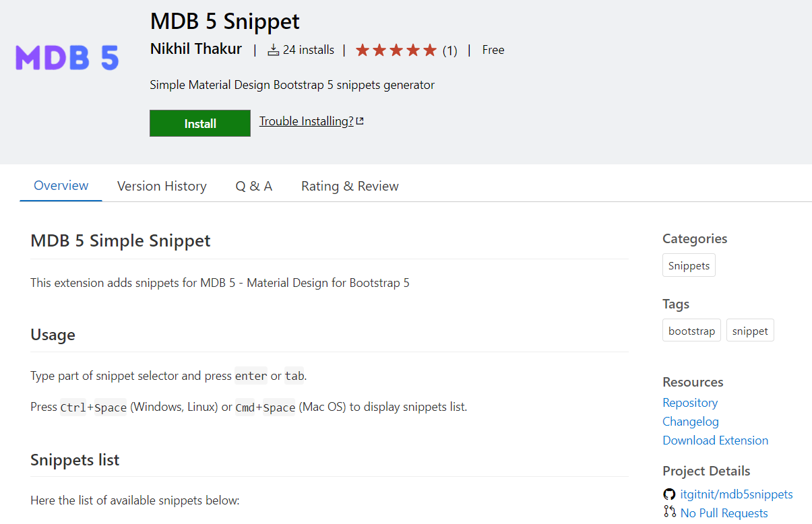Viewport: 812px width, 524px height.
Task: Click the external link icon beside Trouble Installing
Action: 360,121
